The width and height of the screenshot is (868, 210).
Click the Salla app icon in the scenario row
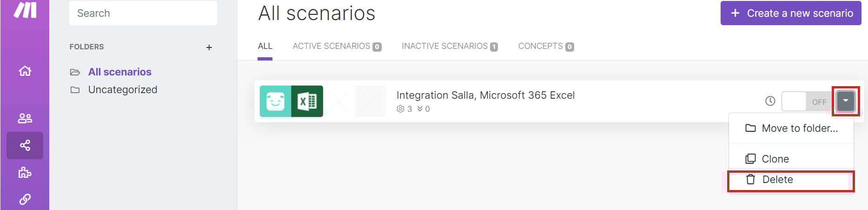pos(275,101)
